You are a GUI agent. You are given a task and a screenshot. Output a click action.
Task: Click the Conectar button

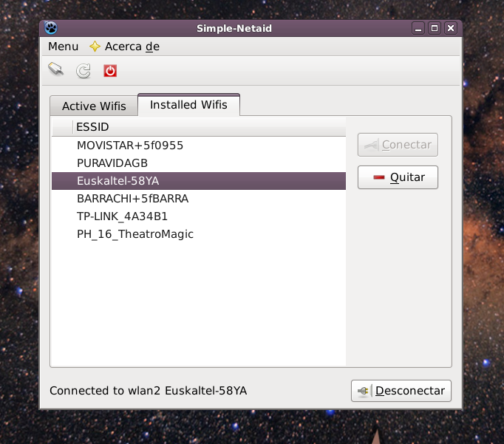[x=398, y=145]
